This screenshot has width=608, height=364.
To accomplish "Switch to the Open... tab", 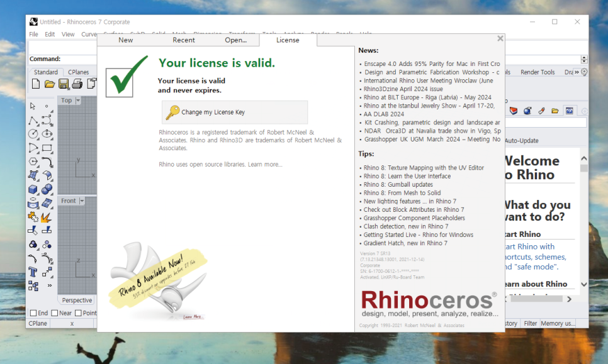I will (236, 40).
